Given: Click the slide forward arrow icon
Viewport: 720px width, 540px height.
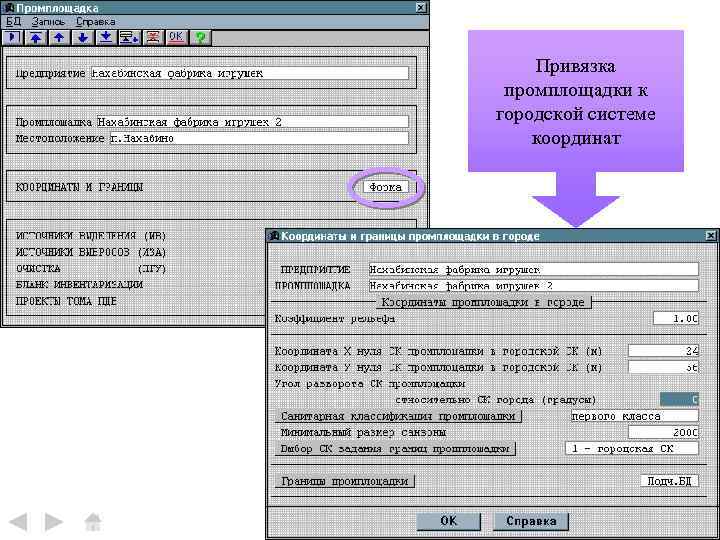Looking at the screenshot, I should 54,522.
